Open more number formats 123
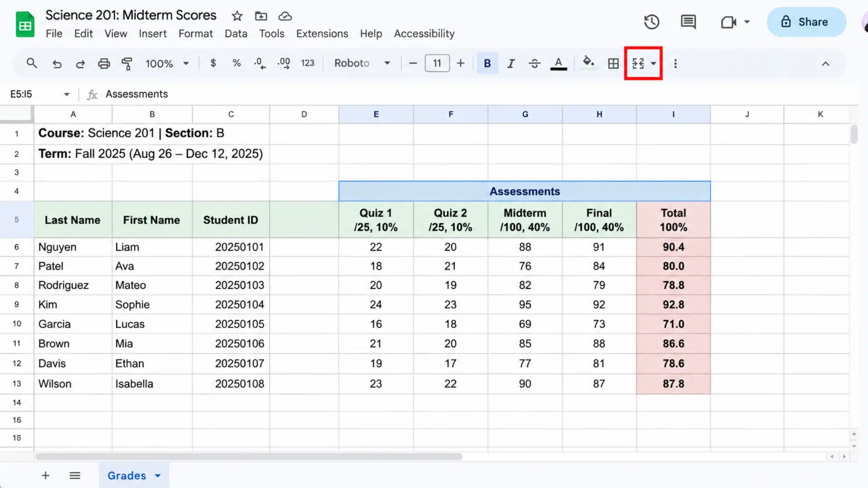Image resolution: width=868 pixels, height=488 pixels. pyautogui.click(x=307, y=63)
